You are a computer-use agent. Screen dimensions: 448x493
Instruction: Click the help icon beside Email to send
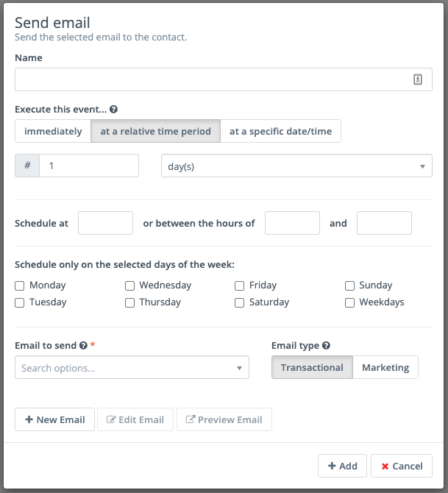point(83,345)
